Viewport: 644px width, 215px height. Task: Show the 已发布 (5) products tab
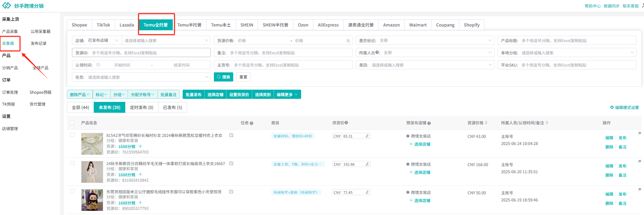[x=172, y=107]
